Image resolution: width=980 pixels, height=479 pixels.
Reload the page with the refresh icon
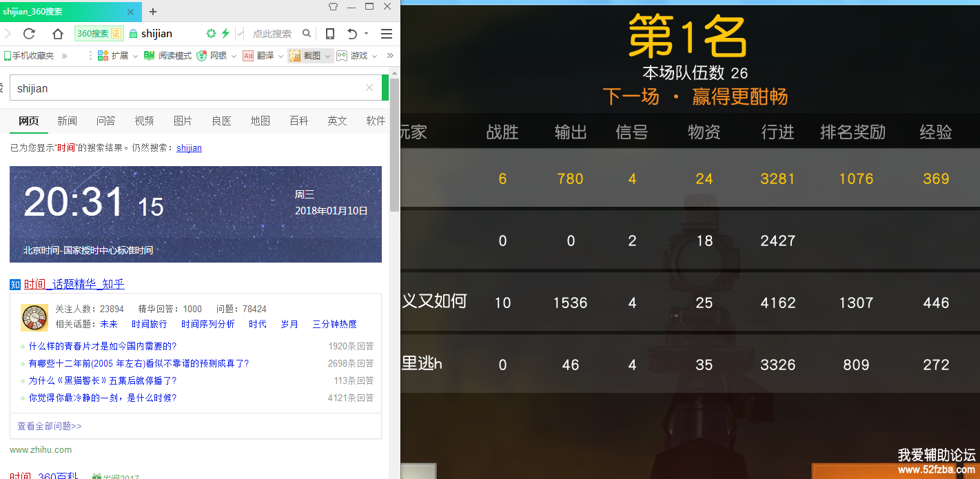pyautogui.click(x=29, y=33)
